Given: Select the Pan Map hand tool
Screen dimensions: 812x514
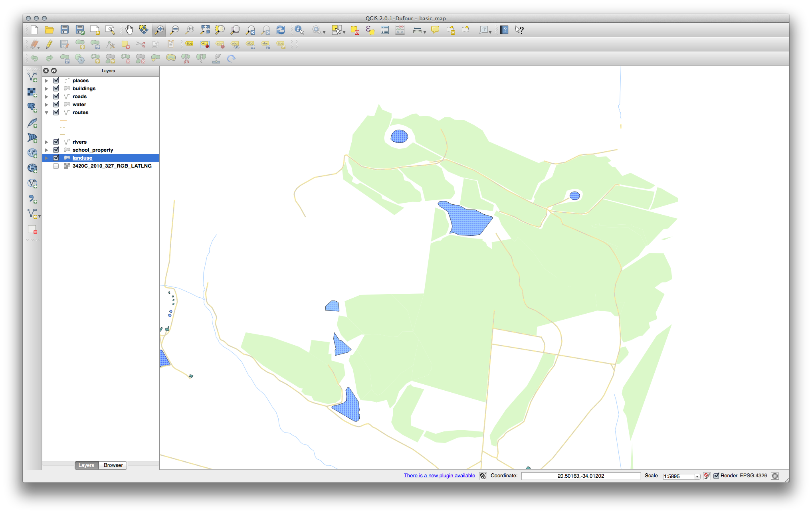Looking at the screenshot, I should tap(129, 30).
